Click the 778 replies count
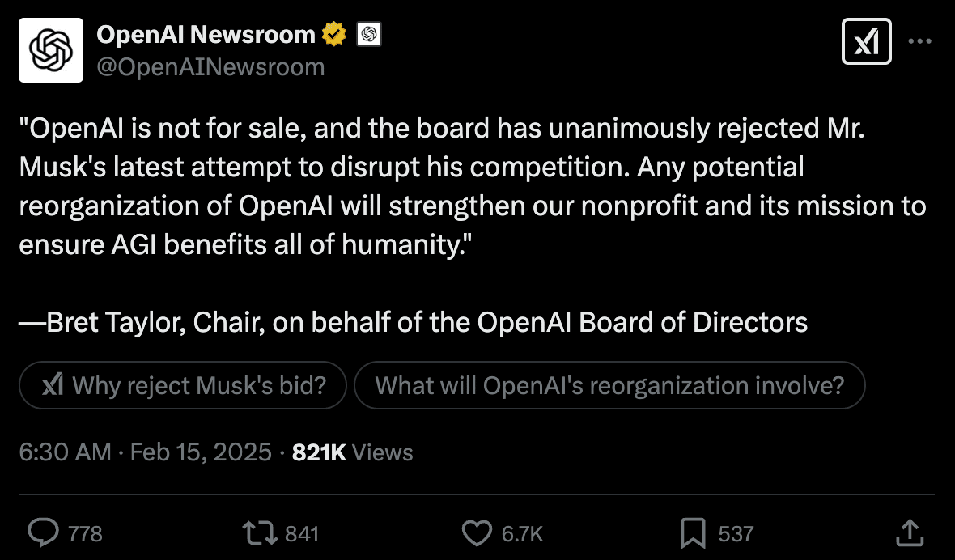This screenshot has height=560, width=955. click(85, 533)
